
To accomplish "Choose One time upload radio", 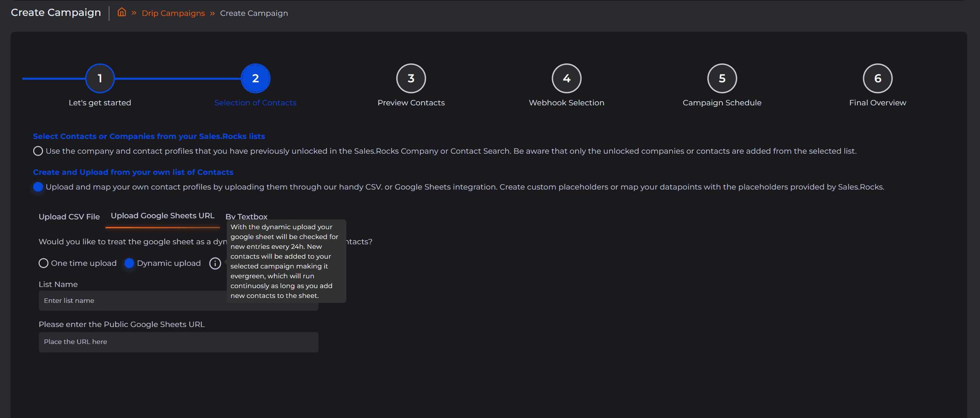I will pyautogui.click(x=43, y=263).
